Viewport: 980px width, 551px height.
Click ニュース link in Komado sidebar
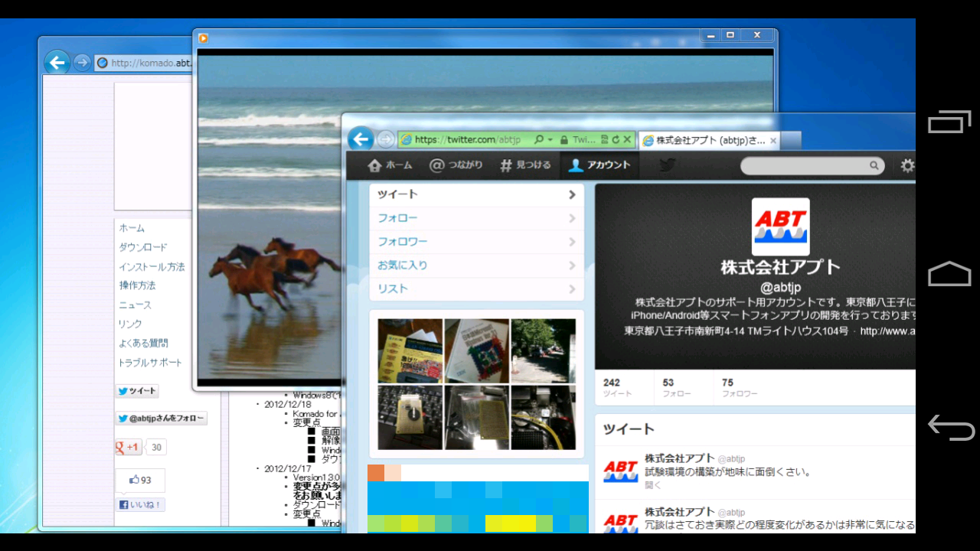(x=135, y=305)
